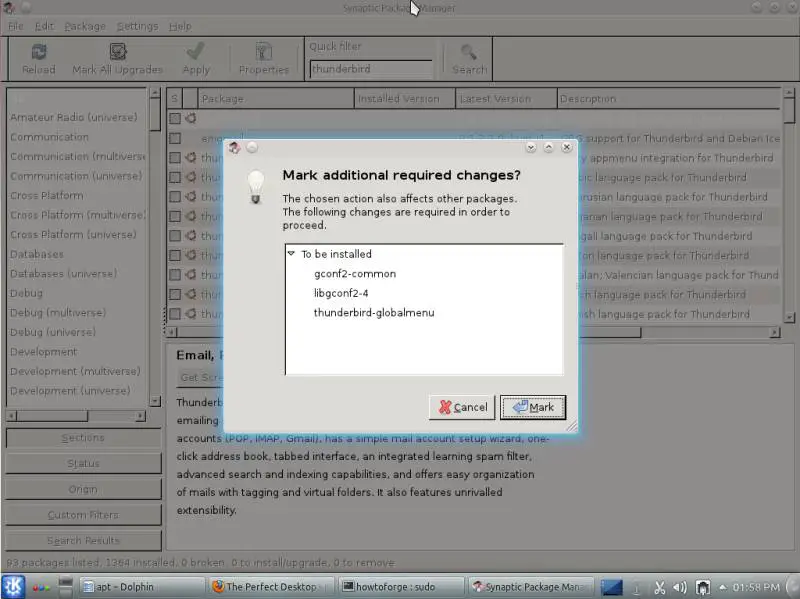Open the Edit menu
The height and width of the screenshot is (599, 800).
[x=44, y=26]
